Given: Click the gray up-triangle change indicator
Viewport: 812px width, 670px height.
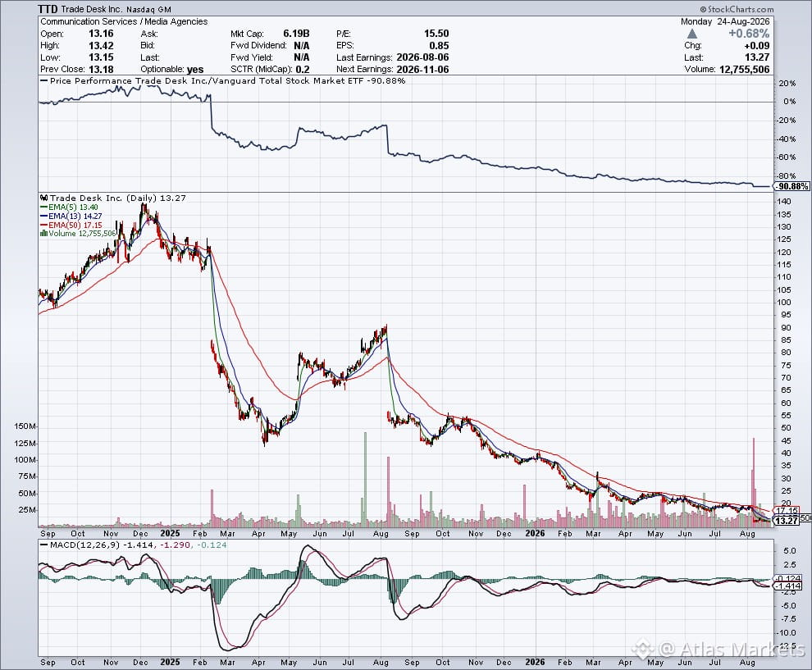Looking at the screenshot, I should (x=692, y=34).
